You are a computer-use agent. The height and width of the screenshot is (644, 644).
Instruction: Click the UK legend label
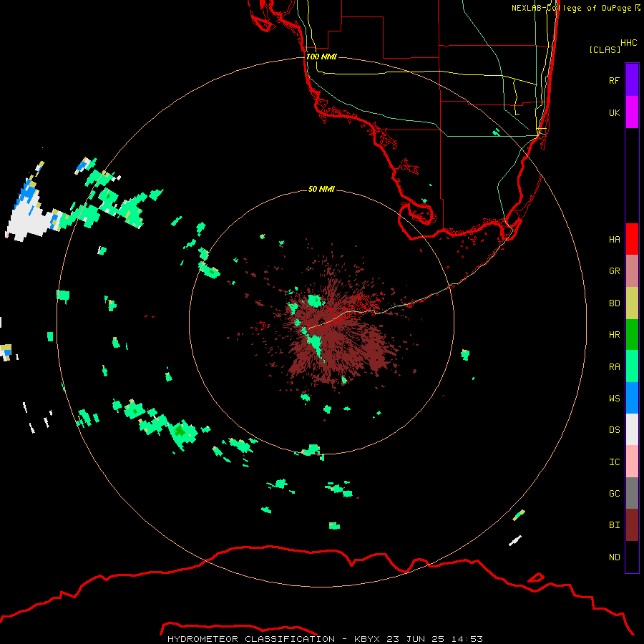point(614,112)
